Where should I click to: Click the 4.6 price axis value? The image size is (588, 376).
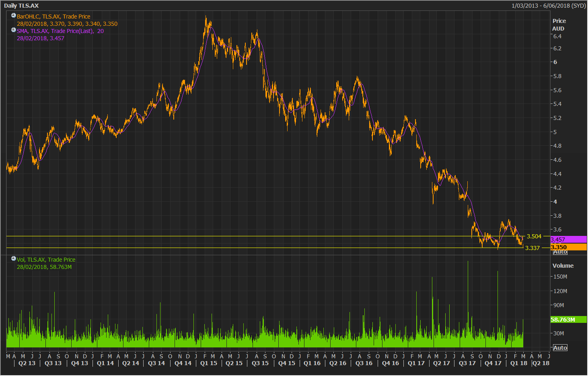[x=557, y=160]
